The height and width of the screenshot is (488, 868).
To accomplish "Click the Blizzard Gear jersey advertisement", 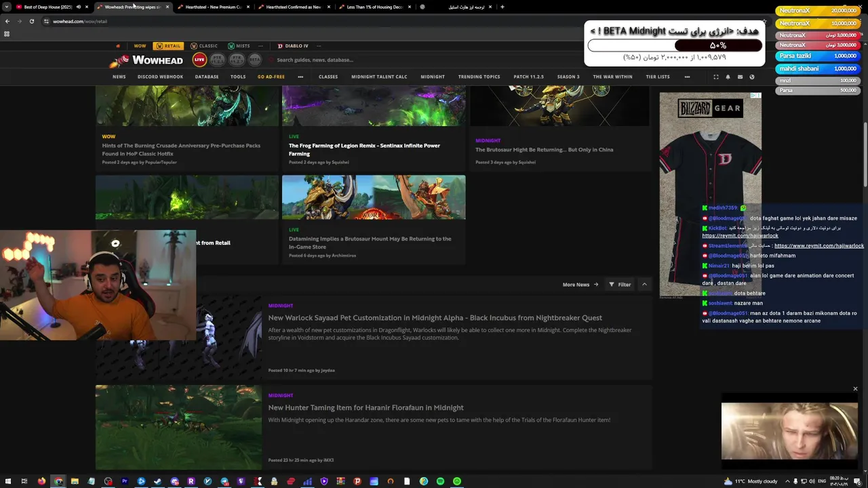I will click(x=710, y=195).
